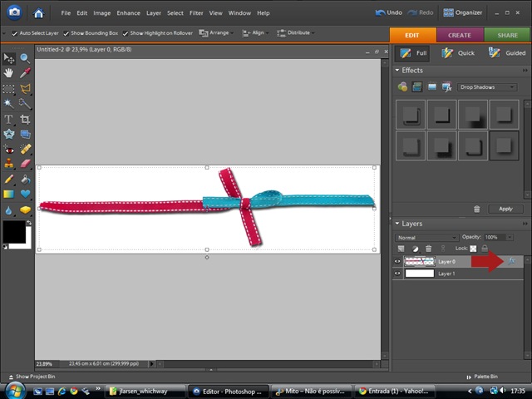Select the Quick Selection brush tool
Image resolution: width=532 pixels, height=399 pixels.
25,103
